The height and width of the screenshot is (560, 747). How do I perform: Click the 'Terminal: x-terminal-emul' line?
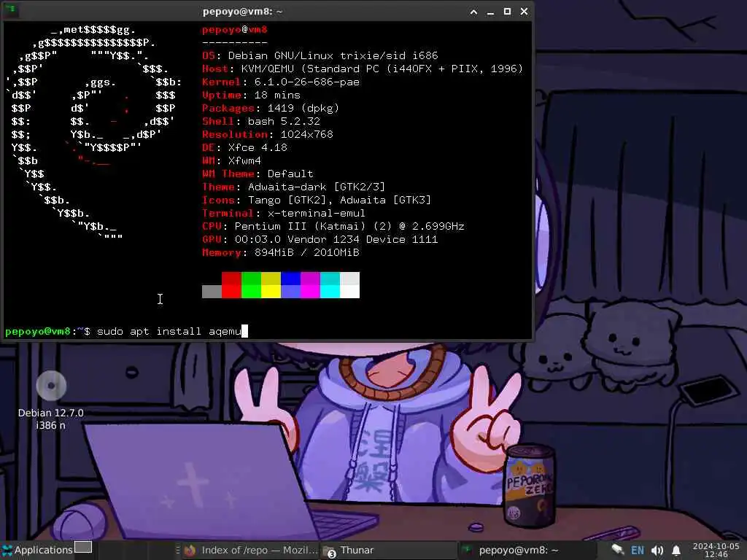pos(284,213)
